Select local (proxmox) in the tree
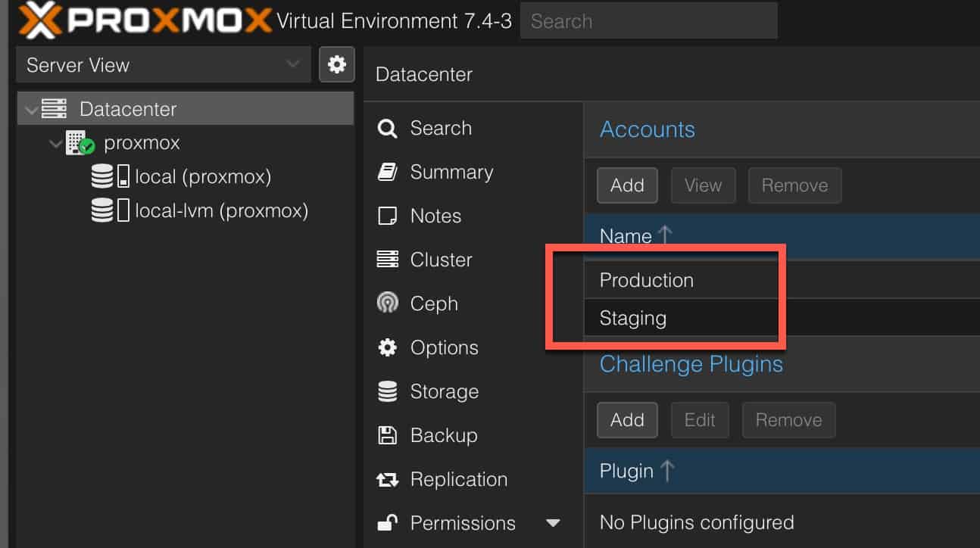The height and width of the screenshot is (548, 980). pos(203,177)
